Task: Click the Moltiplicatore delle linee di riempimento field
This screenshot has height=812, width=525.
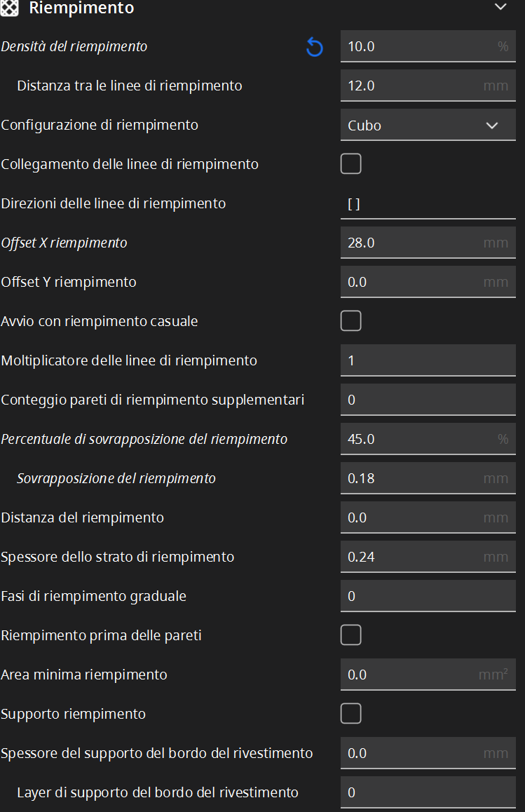Action: [x=428, y=360]
